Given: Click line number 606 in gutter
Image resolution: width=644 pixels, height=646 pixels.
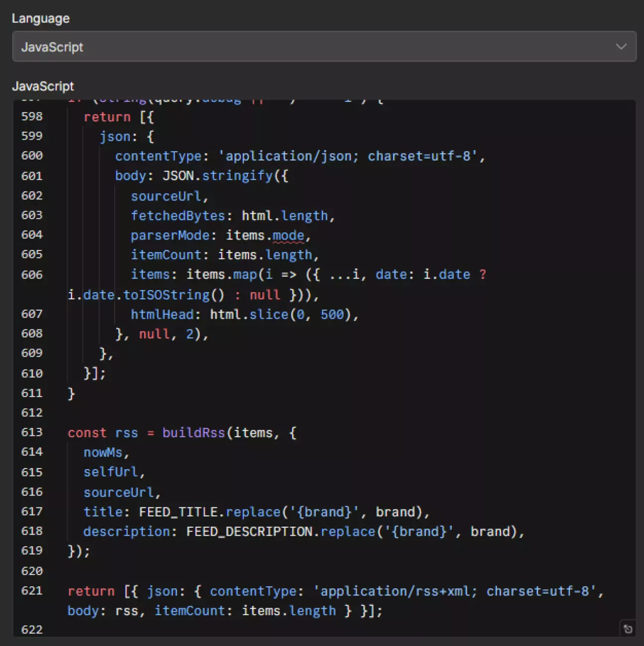Looking at the screenshot, I should tap(32, 275).
